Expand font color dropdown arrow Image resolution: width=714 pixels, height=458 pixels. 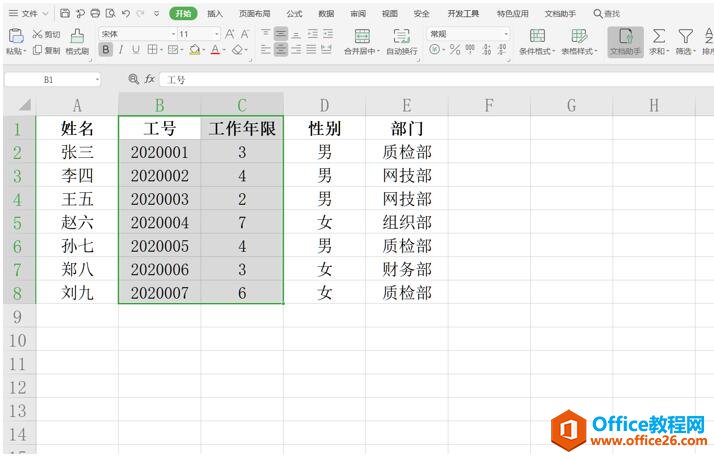(x=224, y=50)
